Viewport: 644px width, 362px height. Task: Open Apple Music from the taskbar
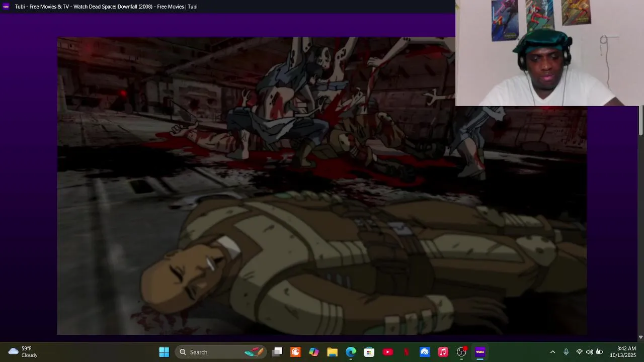(443, 352)
